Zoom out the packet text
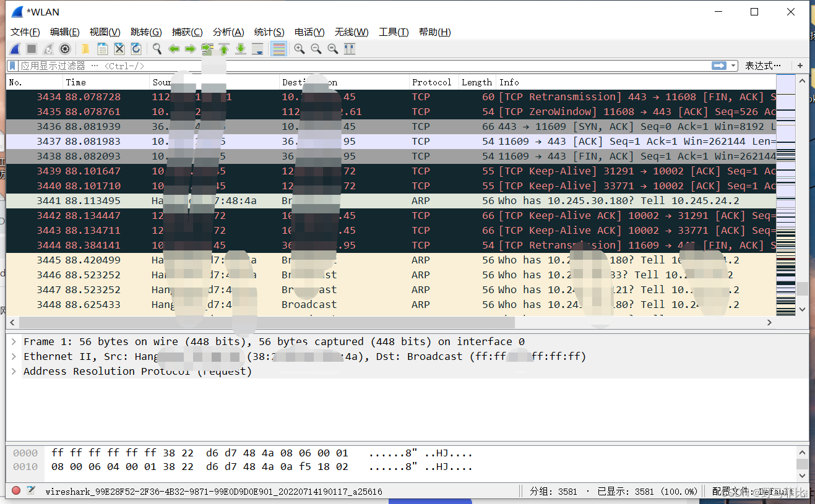This screenshot has height=504, width=815. pyautogui.click(x=316, y=49)
